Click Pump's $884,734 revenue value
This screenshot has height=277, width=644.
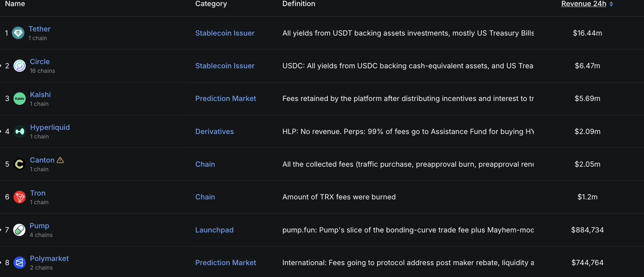coord(588,230)
